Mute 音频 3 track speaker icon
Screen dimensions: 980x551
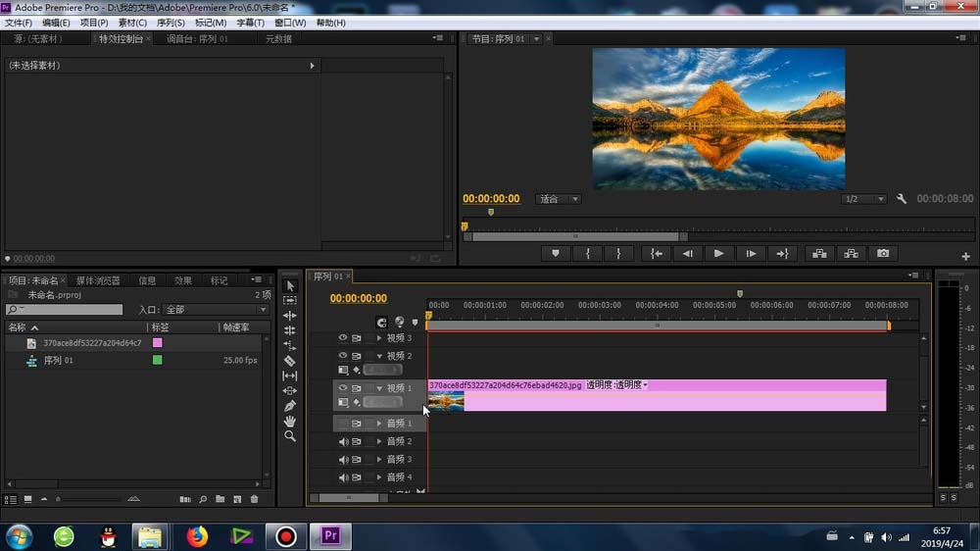pyautogui.click(x=343, y=459)
